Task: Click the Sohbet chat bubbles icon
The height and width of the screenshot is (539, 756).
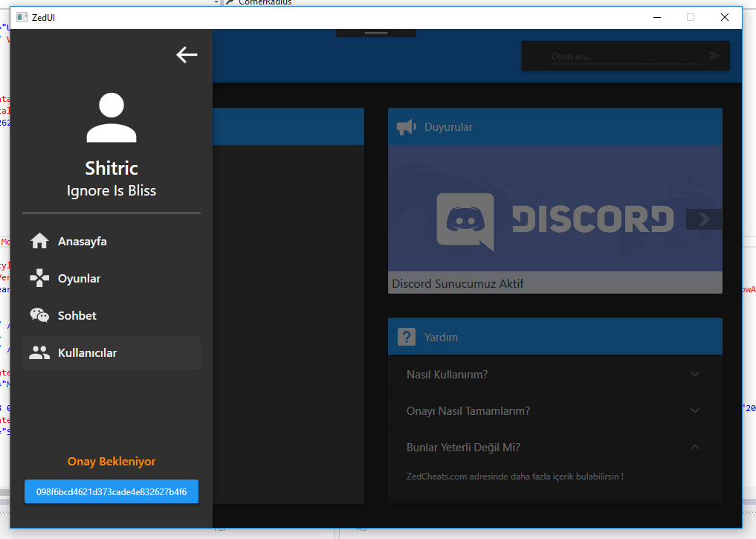Action: [39, 315]
